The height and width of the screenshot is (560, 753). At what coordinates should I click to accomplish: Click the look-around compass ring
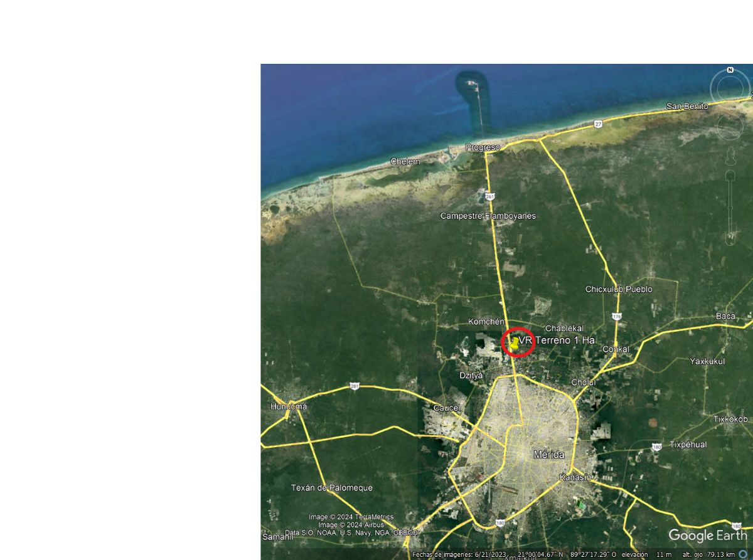point(730,89)
